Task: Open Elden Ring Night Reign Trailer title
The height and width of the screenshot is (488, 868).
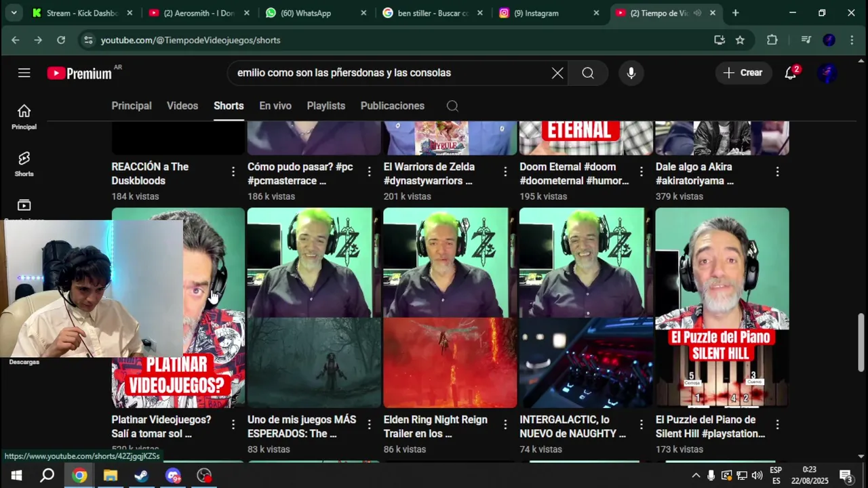Action: tap(435, 426)
